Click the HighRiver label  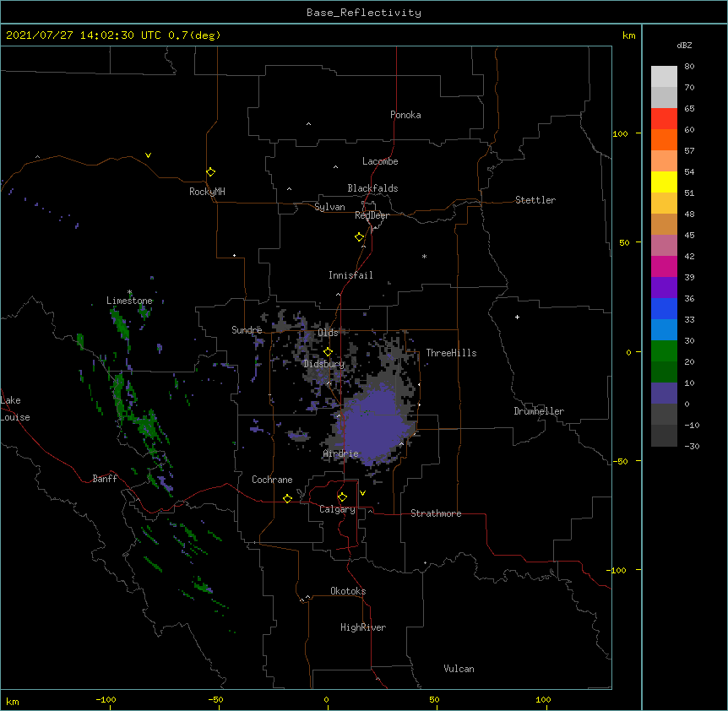click(363, 627)
